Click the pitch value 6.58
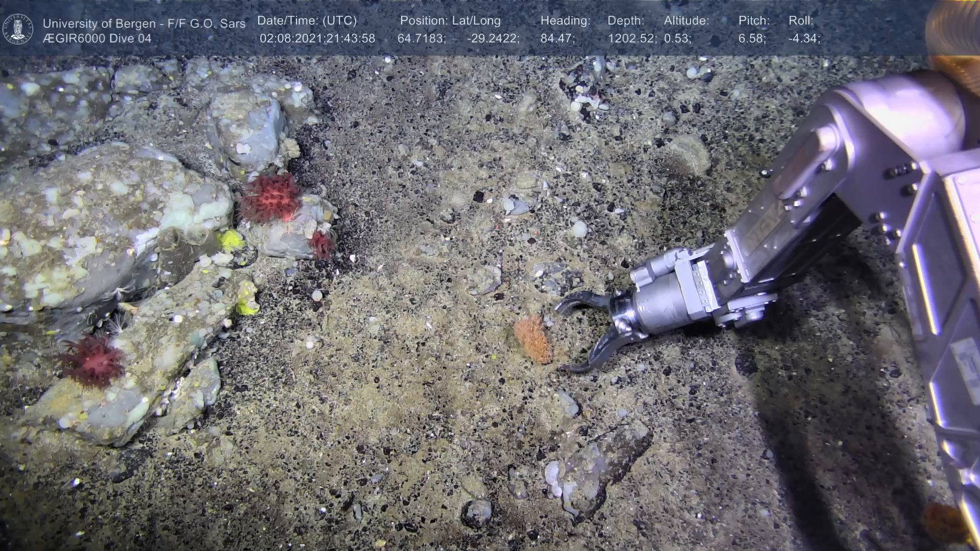Screen dimensions: 980x551 click(x=752, y=39)
